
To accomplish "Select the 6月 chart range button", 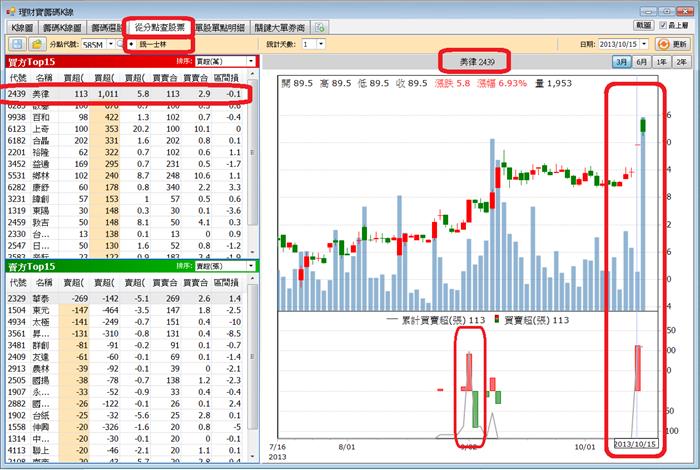I will click(642, 62).
